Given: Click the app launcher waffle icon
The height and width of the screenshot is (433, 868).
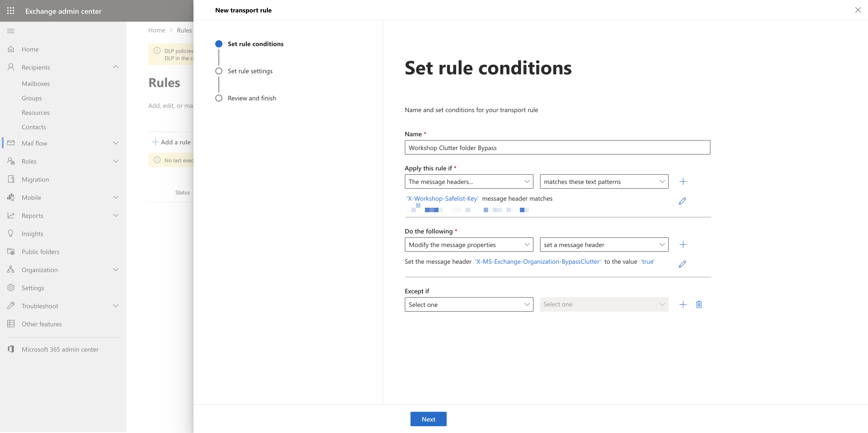Looking at the screenshot, I should [10, 11].
